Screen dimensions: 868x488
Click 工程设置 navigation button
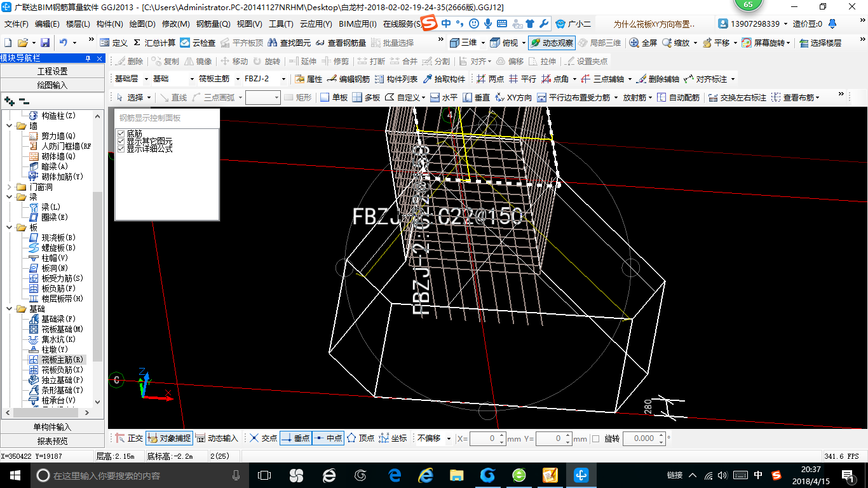pos(52,71)
